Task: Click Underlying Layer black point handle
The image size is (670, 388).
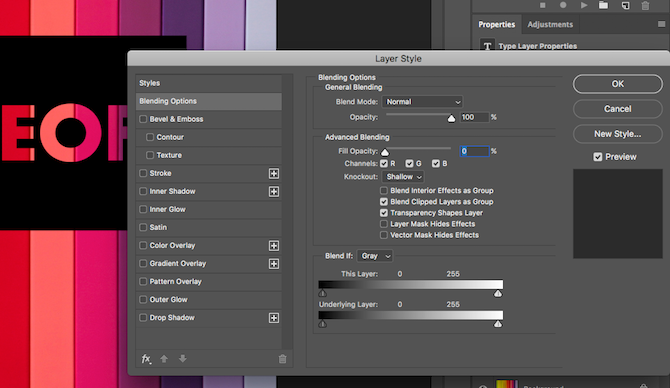Action: pos(323,324)
